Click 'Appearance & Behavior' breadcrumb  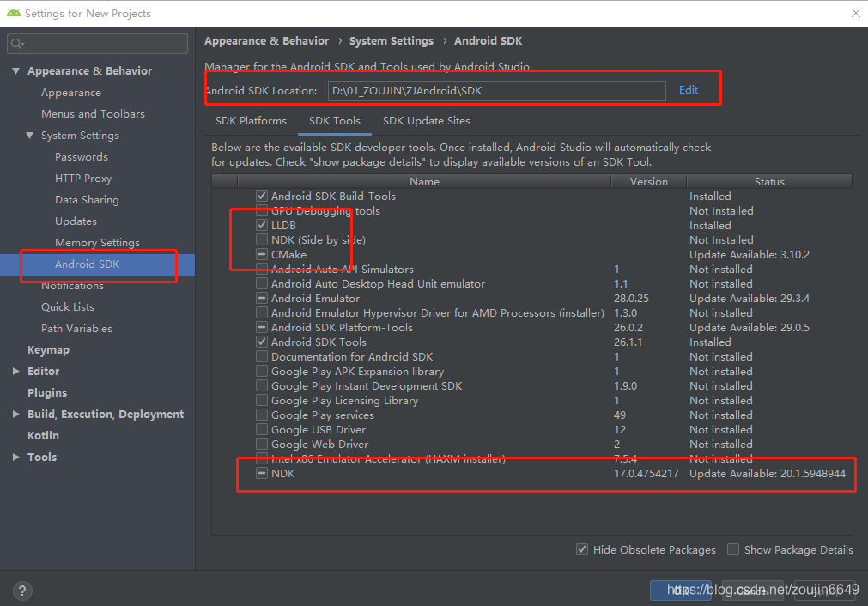[x=266, y=41]
